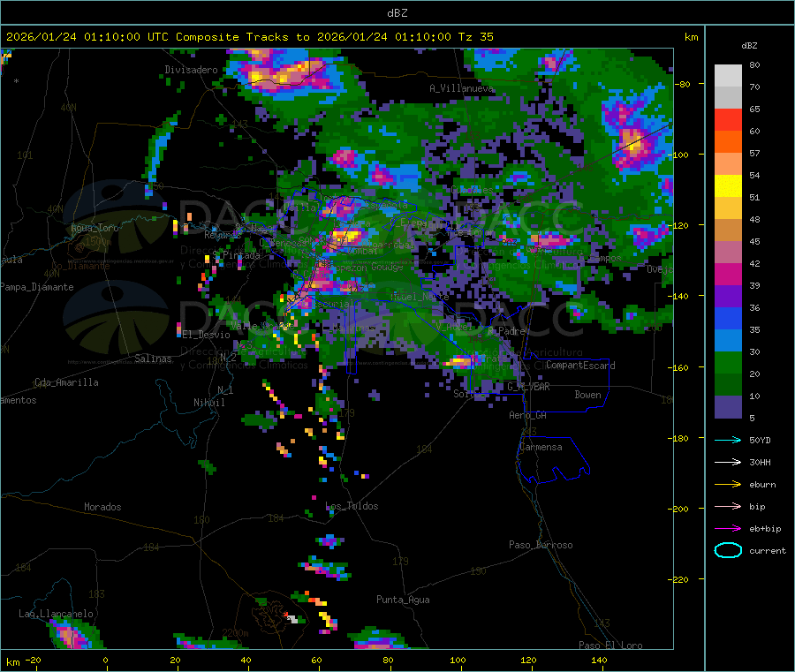The image size is (795, 672).
Task: Click the 'Paso_El_Loro' map label
Action: pos(611,646)
